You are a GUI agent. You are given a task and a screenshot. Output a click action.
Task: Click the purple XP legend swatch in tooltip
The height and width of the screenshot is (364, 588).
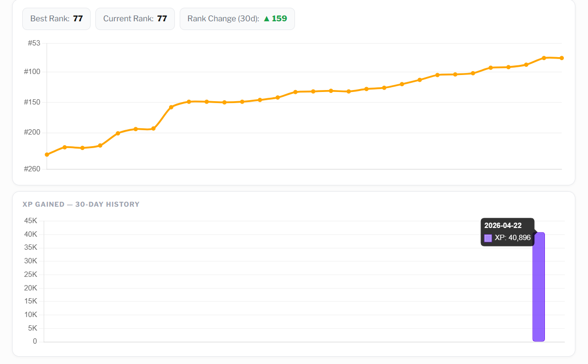point(488,238)
